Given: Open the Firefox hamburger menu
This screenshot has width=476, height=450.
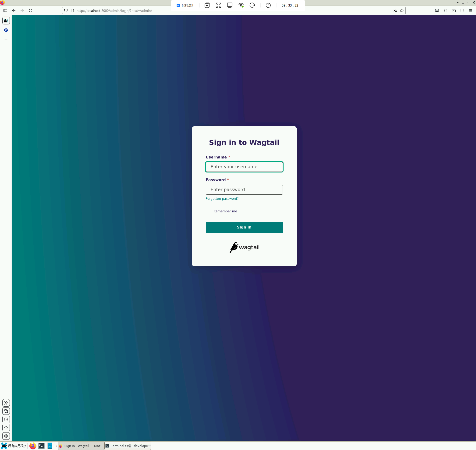Looking at the screenshot, I should point(470,11).
